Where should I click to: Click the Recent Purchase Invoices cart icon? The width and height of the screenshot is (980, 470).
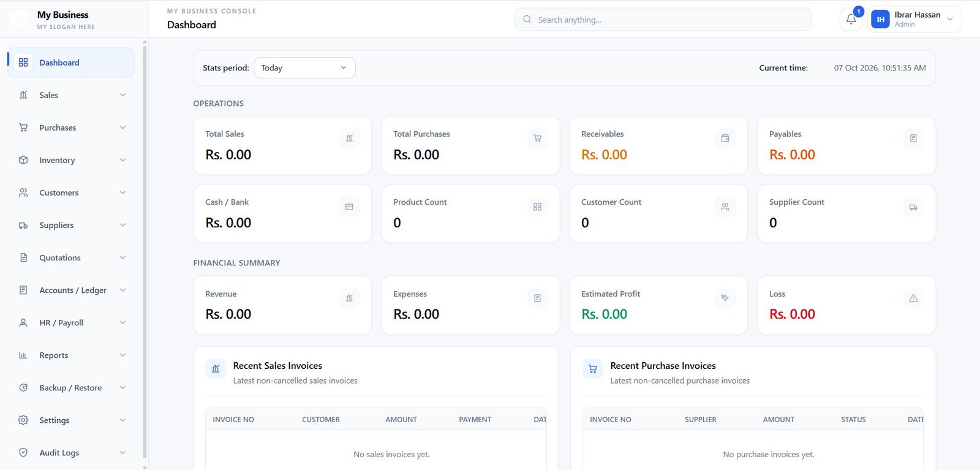point(593,369)
